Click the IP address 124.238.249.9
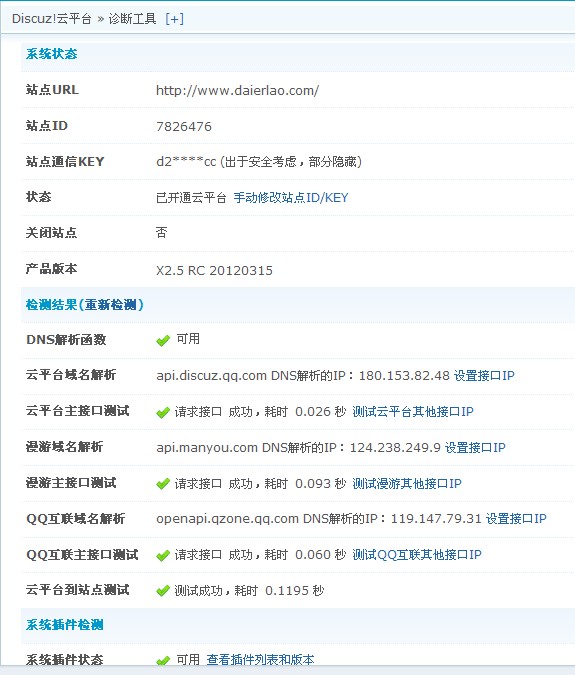575x675 pixels. [395, 448]
